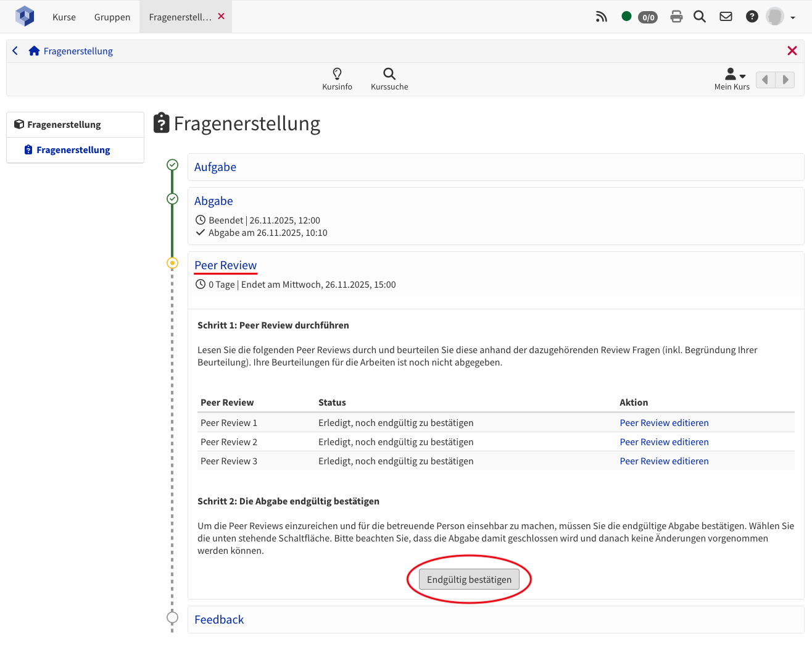Image resolution: width=812 pixels, height=652 pixels.
Task: Expand the Aufgabe section
Action: tap(215, 167)
